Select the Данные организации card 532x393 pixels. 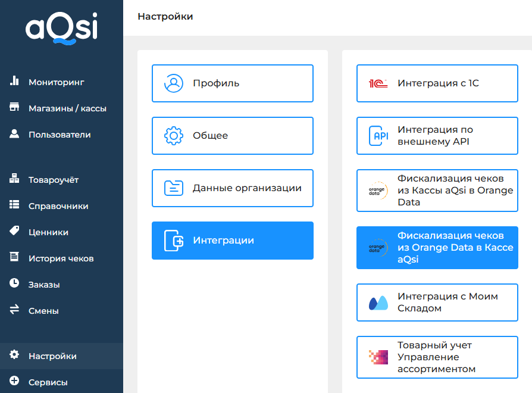click(x=232, y=188)
